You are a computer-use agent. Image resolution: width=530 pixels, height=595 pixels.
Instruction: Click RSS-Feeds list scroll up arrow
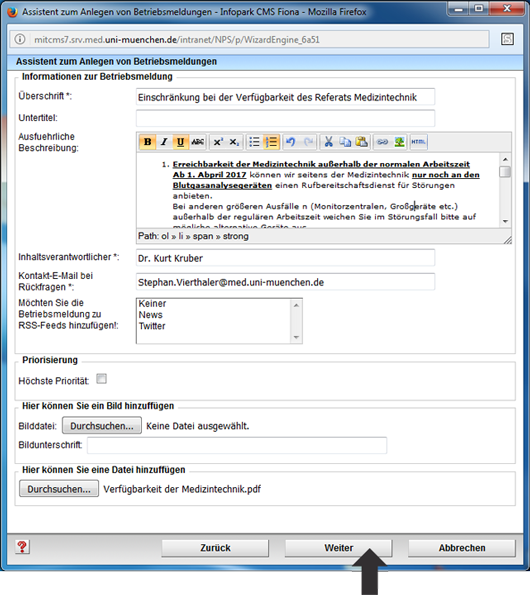pyautogui.click(x=296, y=305)
